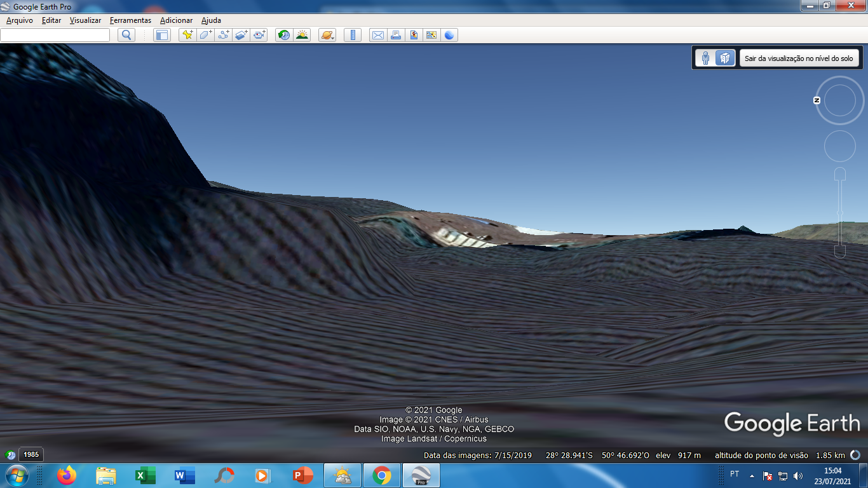Click the Action Center flag tray icon
The height and width of the screenshot is (488, 868).
tap(767, 476)
